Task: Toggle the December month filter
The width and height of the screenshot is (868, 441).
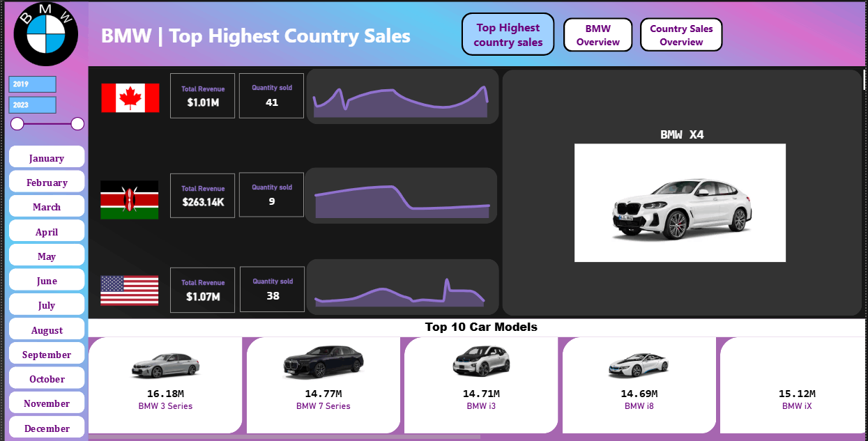Action: (x=46, y=428)
